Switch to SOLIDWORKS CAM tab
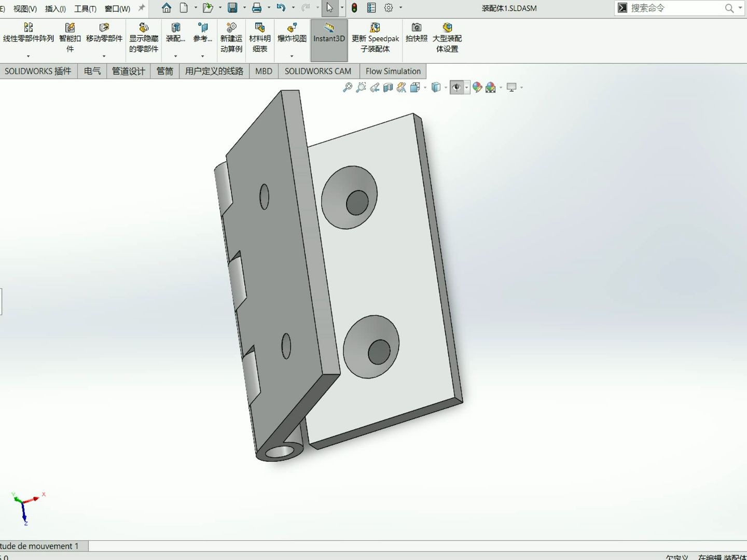 click(318, 71)
